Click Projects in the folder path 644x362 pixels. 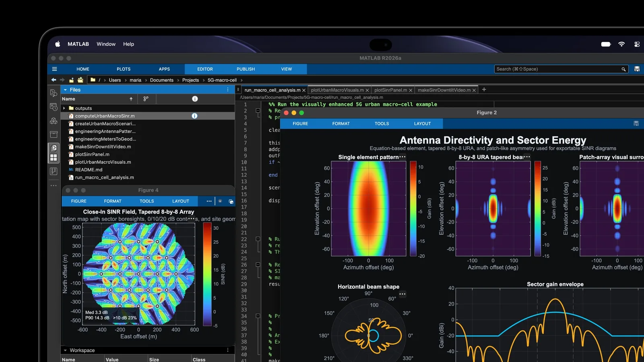(190, 80)
